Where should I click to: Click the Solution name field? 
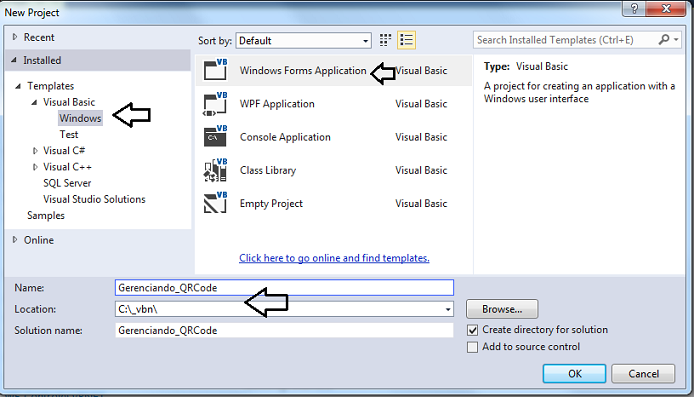coord(284,330)
